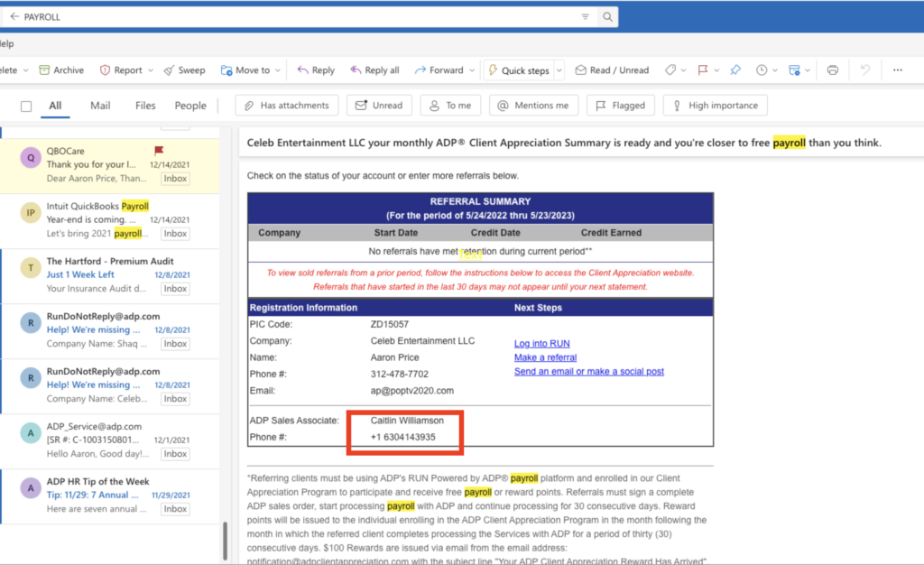This screenshot has width=924, height=565.
Task: Click the calendar-style toolbar icon before print
Action: click(x=794, y=70)
